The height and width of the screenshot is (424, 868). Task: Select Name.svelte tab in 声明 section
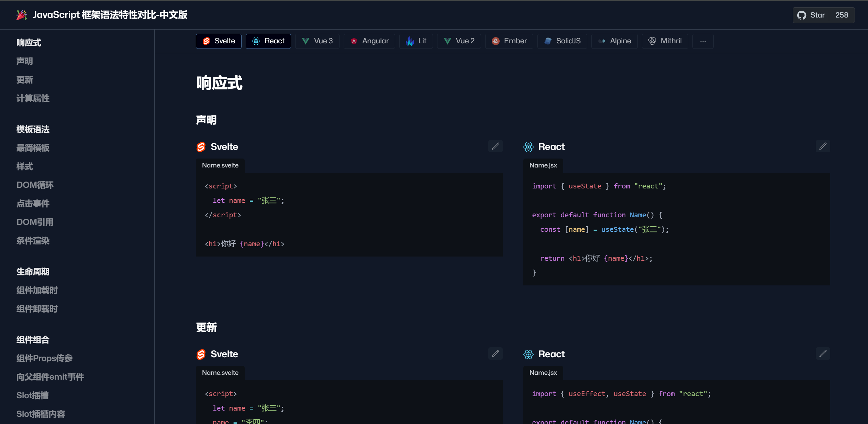220,165
